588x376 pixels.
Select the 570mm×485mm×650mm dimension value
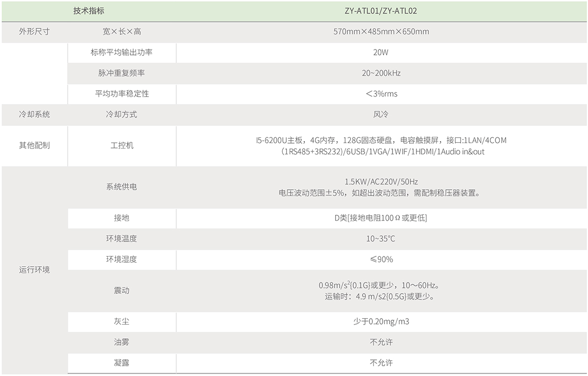(x=381, y=31)
